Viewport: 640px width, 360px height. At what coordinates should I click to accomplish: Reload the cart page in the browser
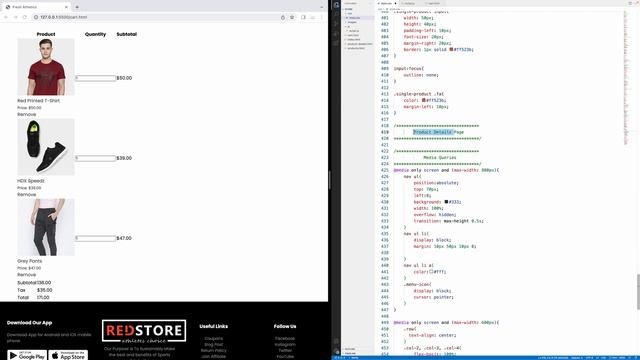(25, 17)
